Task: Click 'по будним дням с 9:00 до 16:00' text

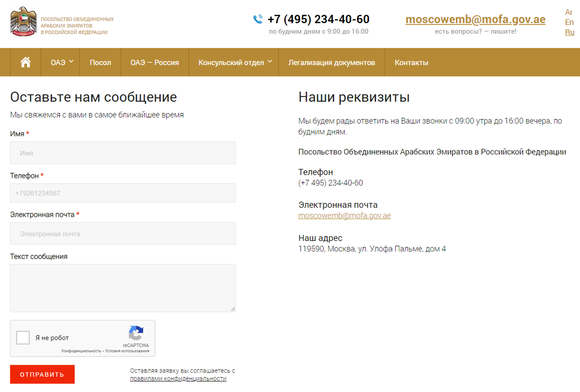Action: click(x=318, y=31)
